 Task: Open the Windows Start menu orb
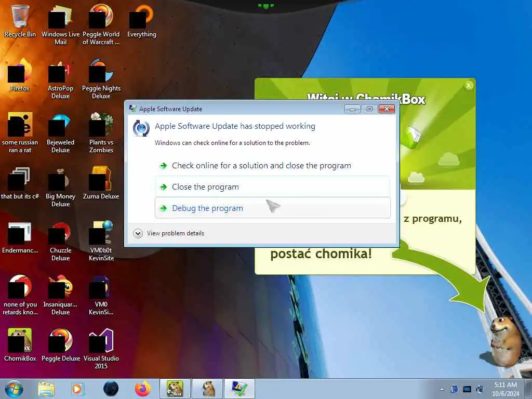point(14,389)
